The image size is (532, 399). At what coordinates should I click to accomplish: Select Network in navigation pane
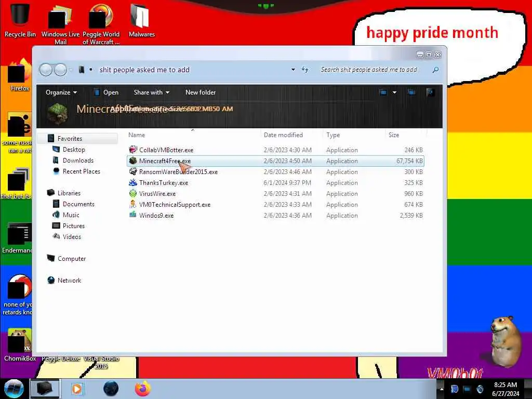click(x=69, y=280)
